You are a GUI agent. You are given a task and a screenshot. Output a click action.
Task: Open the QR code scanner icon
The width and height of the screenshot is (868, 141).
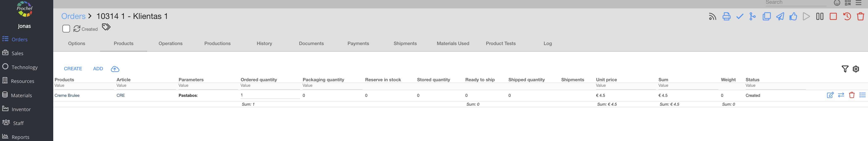[848, 3]
